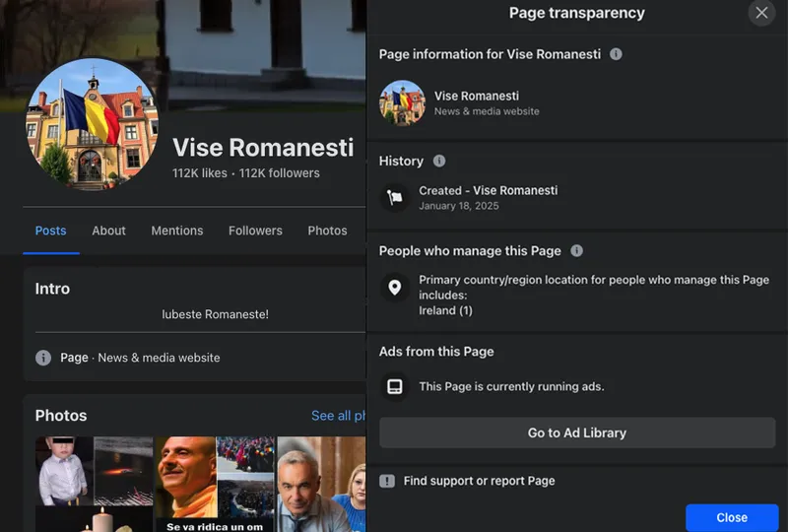
Task: Close Page transparency dialog with X
Action: tap(760, 13)
